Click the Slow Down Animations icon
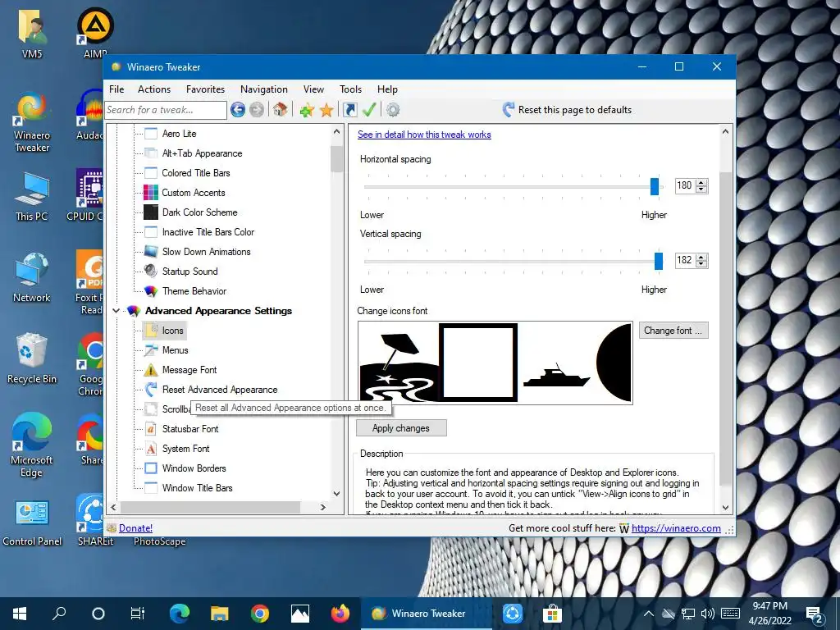Image resolution: width=840 pixels, height=630 pixels. 151,251
